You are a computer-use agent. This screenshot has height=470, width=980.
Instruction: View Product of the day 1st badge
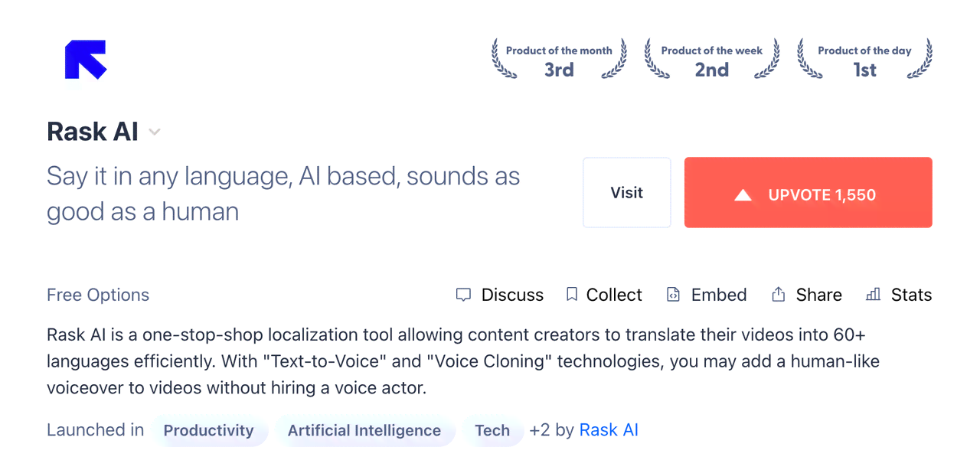(865, 60)
